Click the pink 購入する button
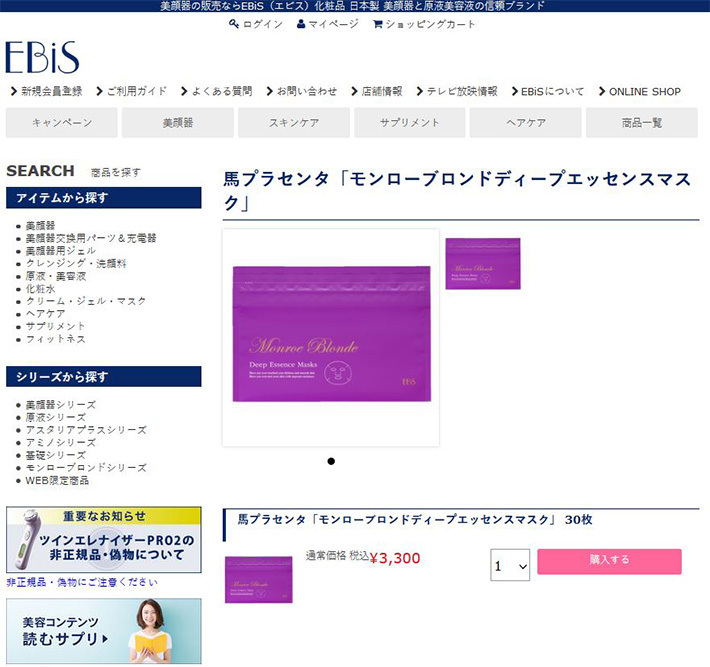710x667 pixels. (609, 561)
